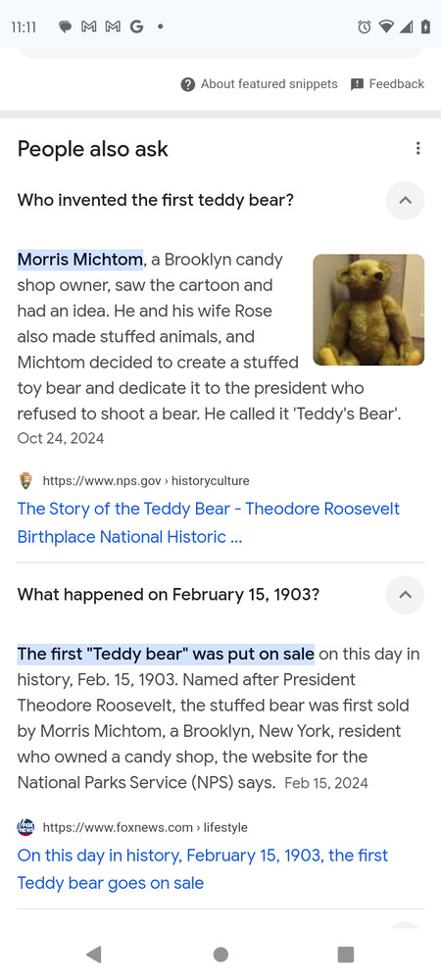This screenshot has height=980, width=441.
Task: Tap the About featured snippets text
Action: click(x=269, y=84)
